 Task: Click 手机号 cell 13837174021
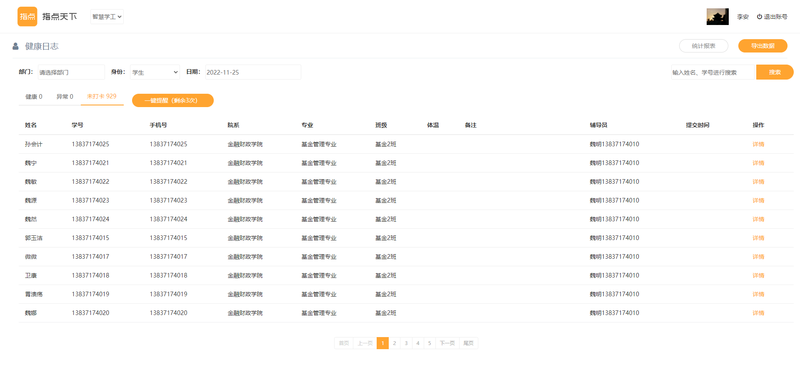coord(168,163)
